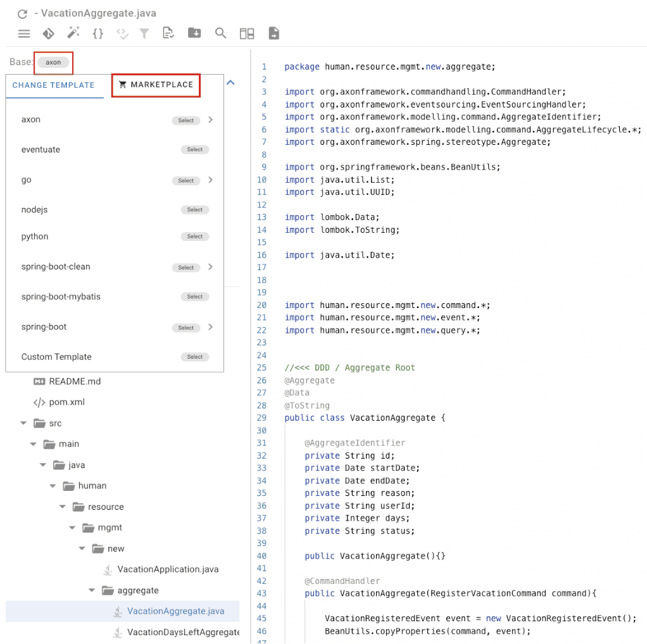Click the axon base template chip
This screenshot has width=647, height=644.
tap(53, 63)
